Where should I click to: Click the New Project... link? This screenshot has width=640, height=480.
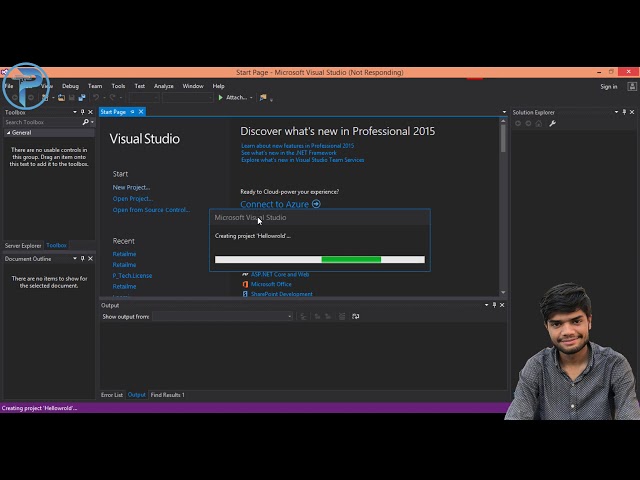point(131,187)
